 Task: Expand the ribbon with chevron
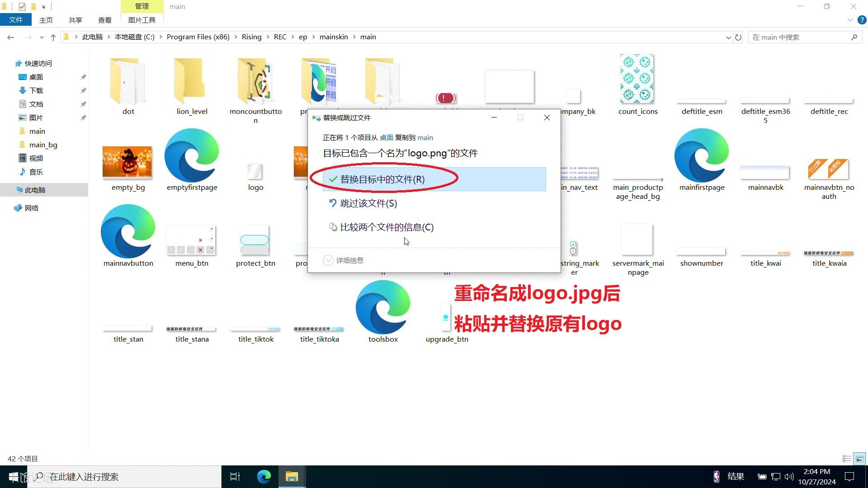click(850, 20)
